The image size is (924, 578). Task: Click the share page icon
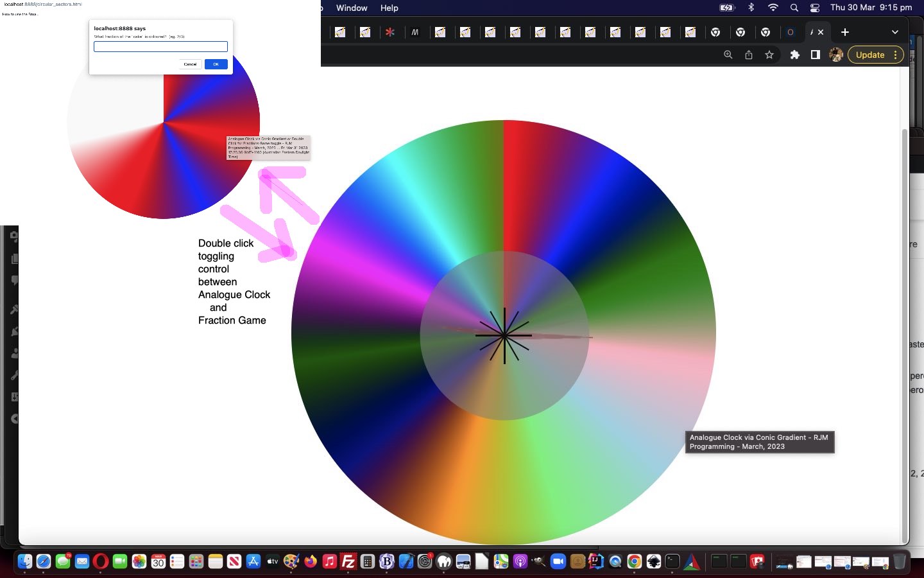coord(748,55)
